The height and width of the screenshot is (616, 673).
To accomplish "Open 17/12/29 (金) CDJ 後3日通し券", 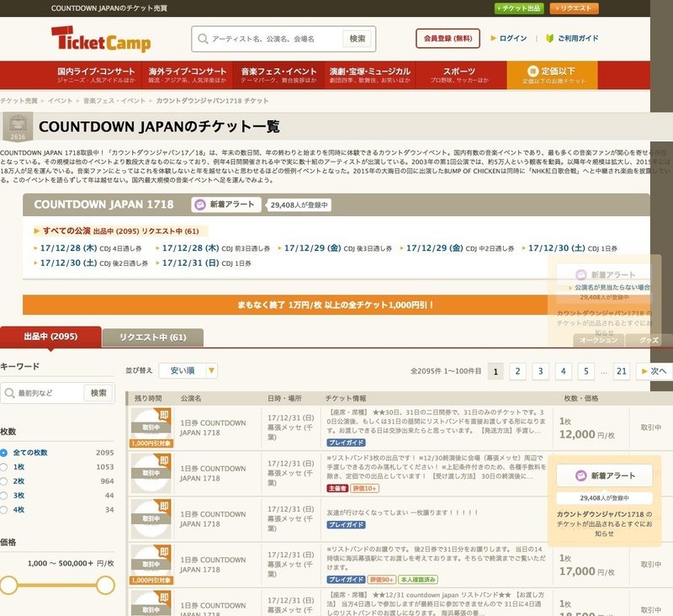I will coord(335,248).
